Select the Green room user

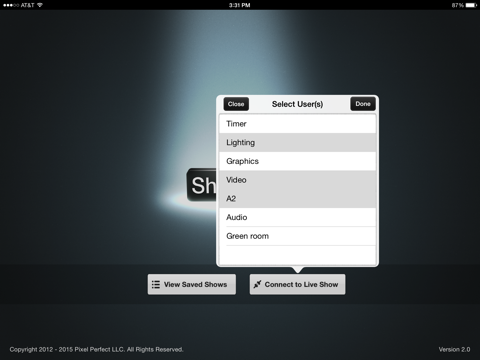pyautogui.click(x=297, y=236)
